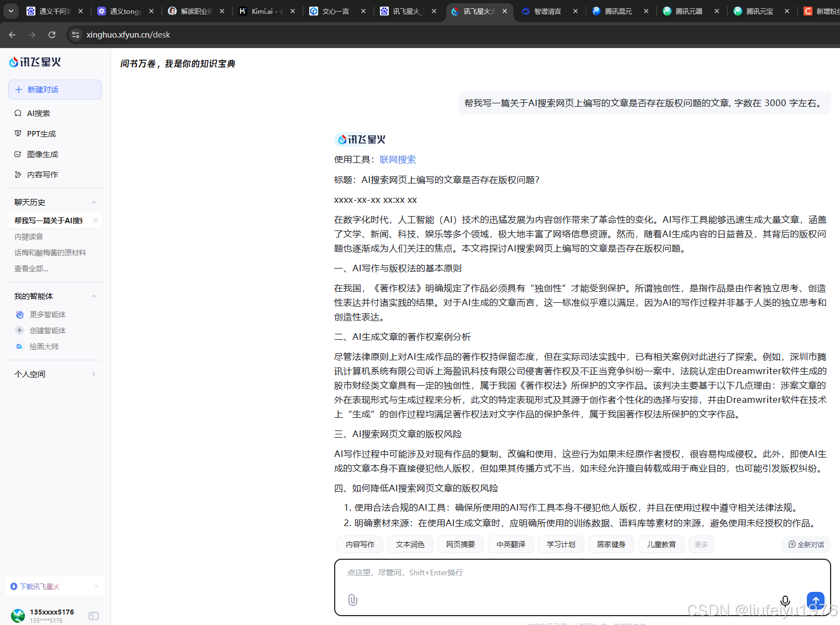Screen dimensions: 840x625
Task: Switch to the Kimi.ai tab
Action: (x=267, y=11)
